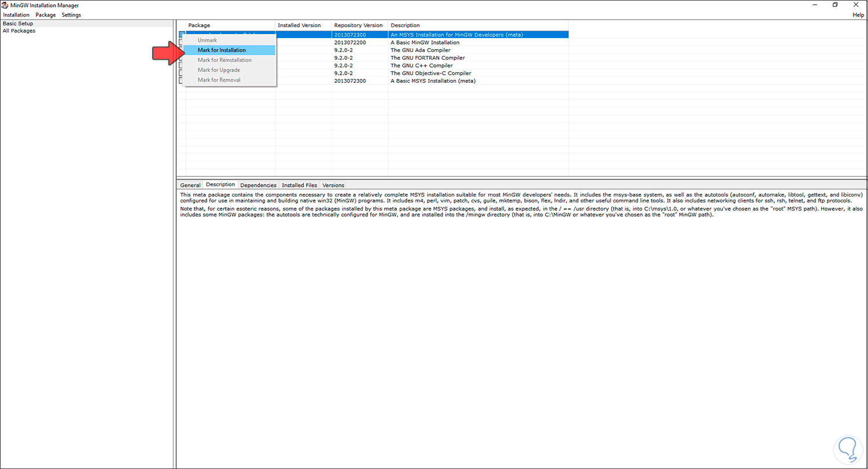The width and height of the screenshot is (868, 469).
Task: Toggle checkbox of the selected MSYS developers package
Action: 181,34
